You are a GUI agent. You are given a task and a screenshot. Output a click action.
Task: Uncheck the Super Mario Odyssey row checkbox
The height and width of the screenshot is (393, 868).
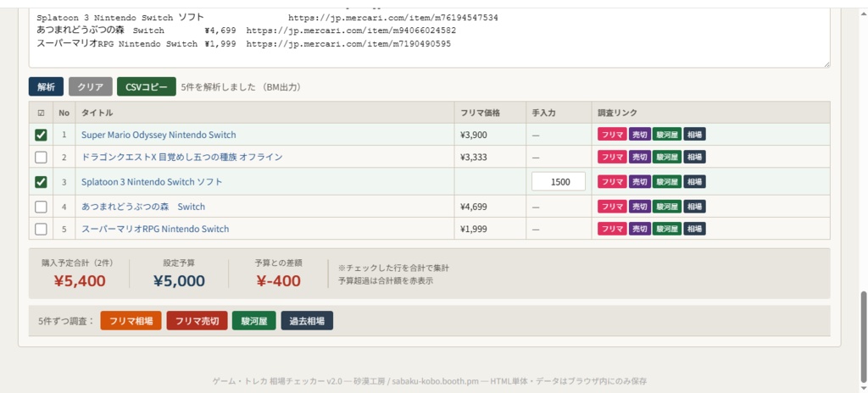(x=41, y=135)
